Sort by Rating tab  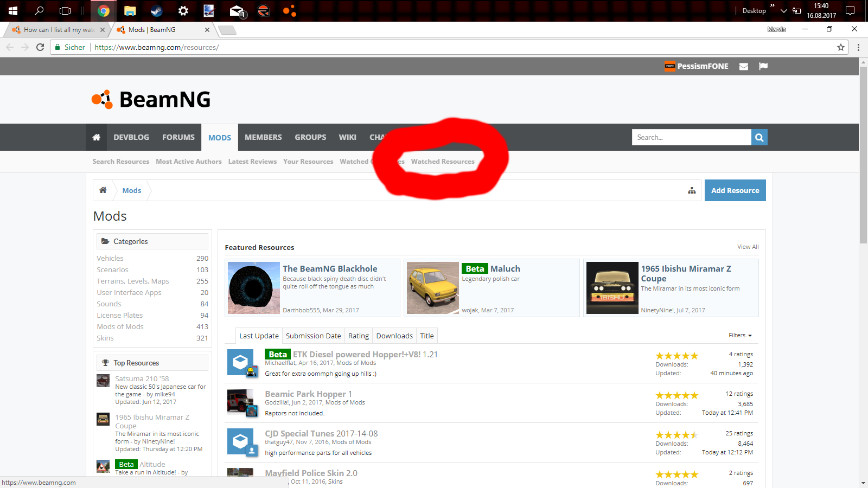click(x=359, y=336)
